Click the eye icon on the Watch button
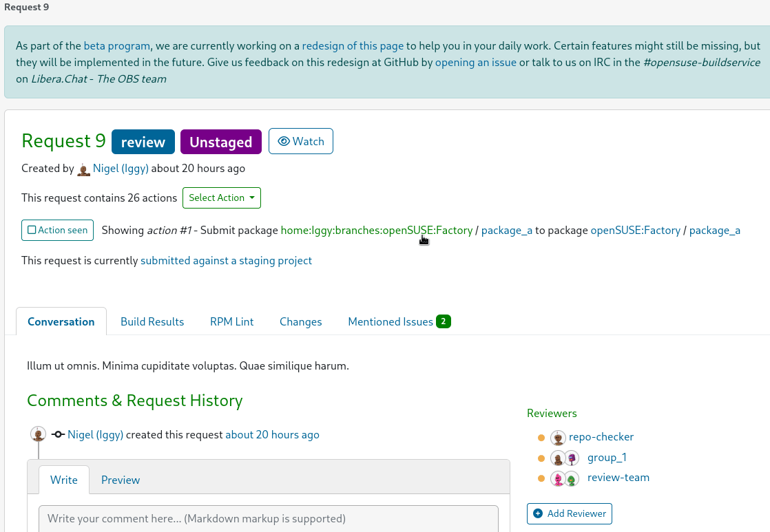770x532 pixels. click(284, 140)
